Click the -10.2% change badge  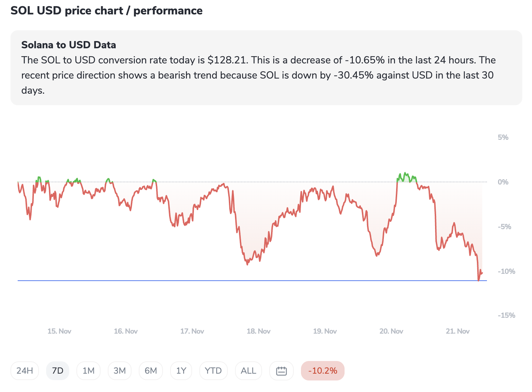click(323, 371)
